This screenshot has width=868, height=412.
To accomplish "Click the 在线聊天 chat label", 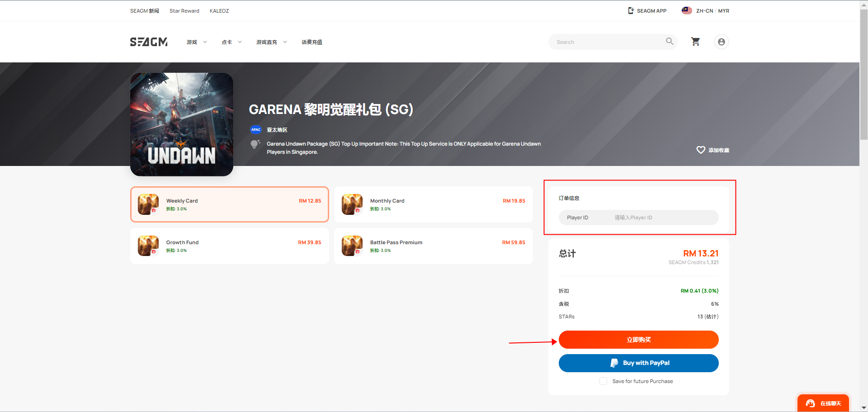I will 831,403.
